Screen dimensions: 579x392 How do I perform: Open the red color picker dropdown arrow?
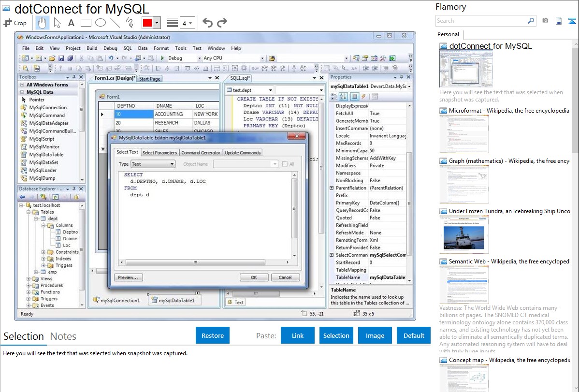(x=157, y=23)
